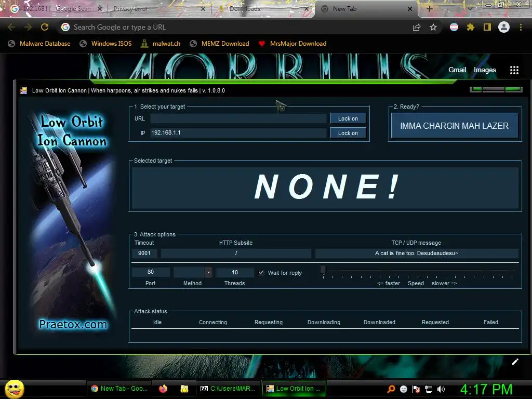532x399 pixels.
Task: Click the browser forward arrow
Action: pos(28,27)
